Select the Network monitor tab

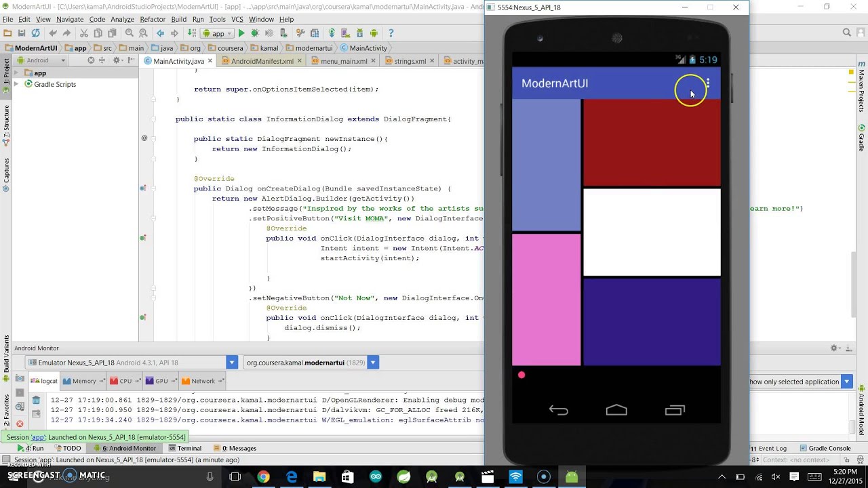click(203, 381)
